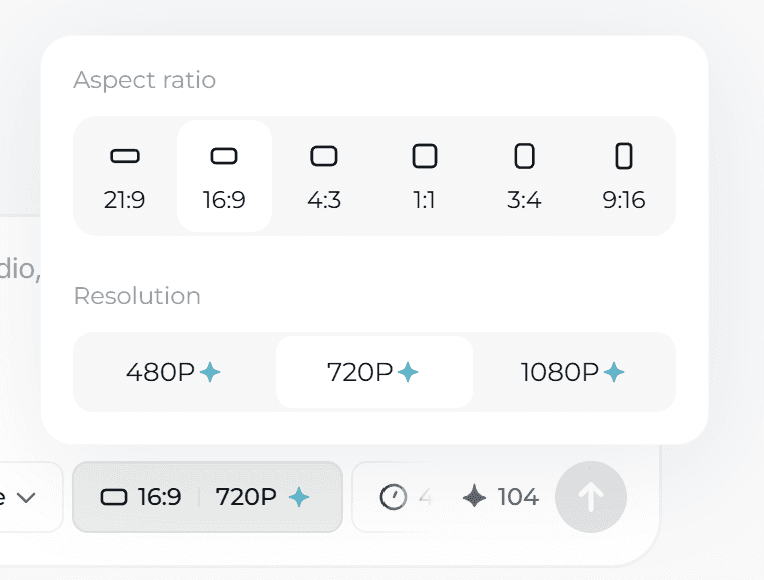Viewport: 764px width, 580px height.
Task: Pick the 9:16 tall portrait icon
Action: coord(624,156)
